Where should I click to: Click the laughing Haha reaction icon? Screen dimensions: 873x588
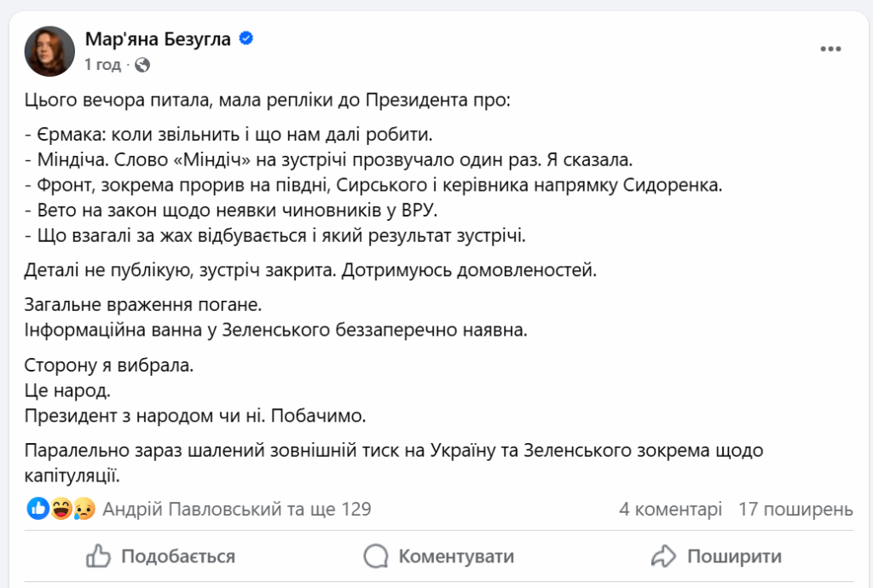click(61, 510)
